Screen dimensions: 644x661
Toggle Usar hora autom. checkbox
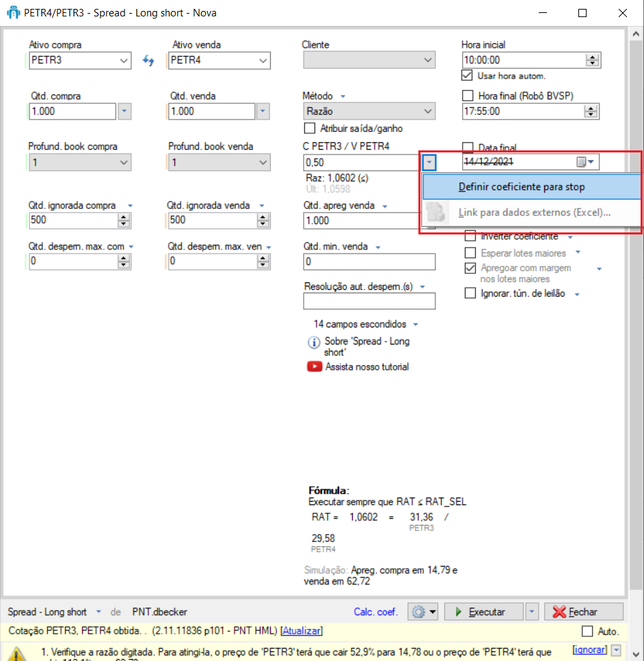[x=467, y=75]
